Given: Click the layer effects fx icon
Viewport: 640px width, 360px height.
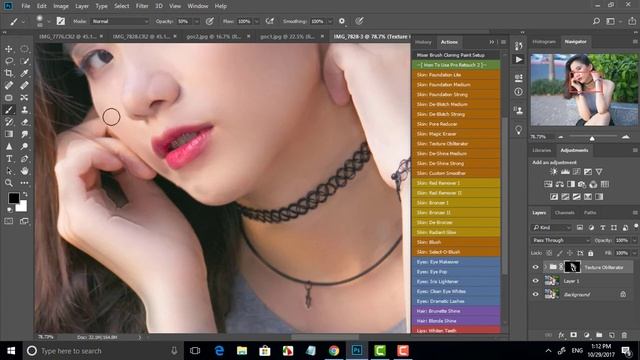Looking at the screenshot, I should pyautogui.click(x=561, y=335).
